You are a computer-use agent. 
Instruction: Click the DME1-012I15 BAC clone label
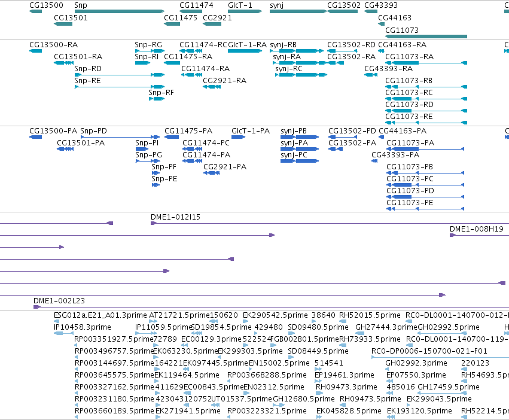point(175,217)
